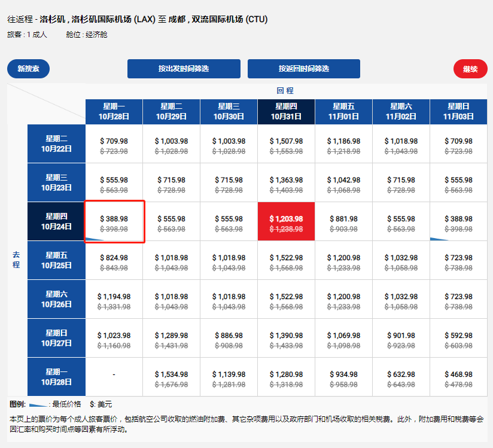
Task: Select return date header 星期六 11月02日
Action: click(401, 112)
